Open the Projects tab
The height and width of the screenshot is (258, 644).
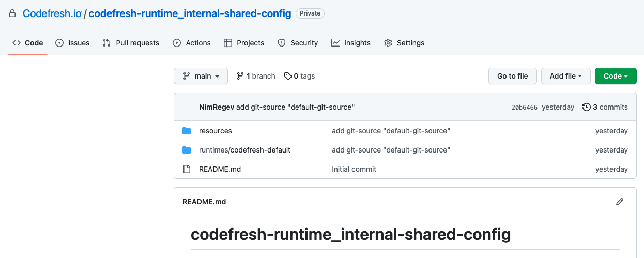[244, 43]
